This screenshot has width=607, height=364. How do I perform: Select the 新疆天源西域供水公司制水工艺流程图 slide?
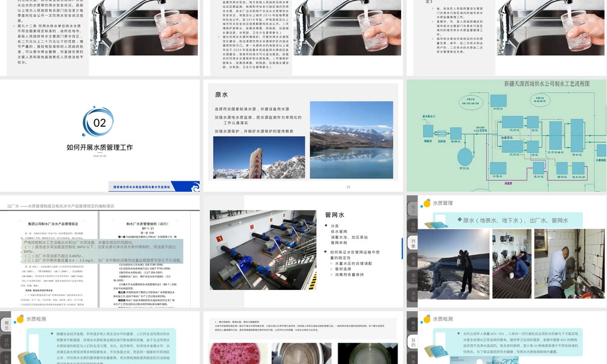507,135
